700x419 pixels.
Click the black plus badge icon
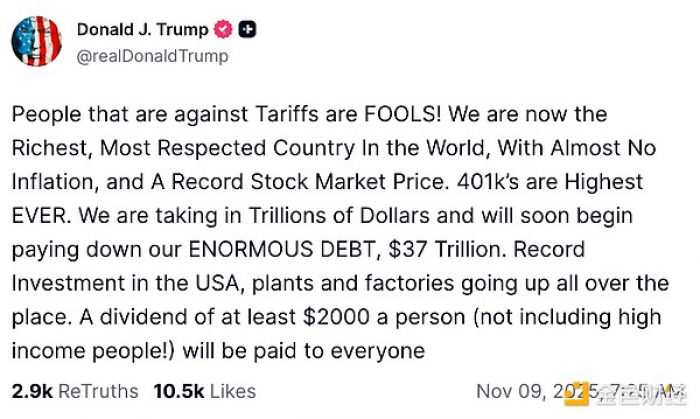tap(247, 30)
